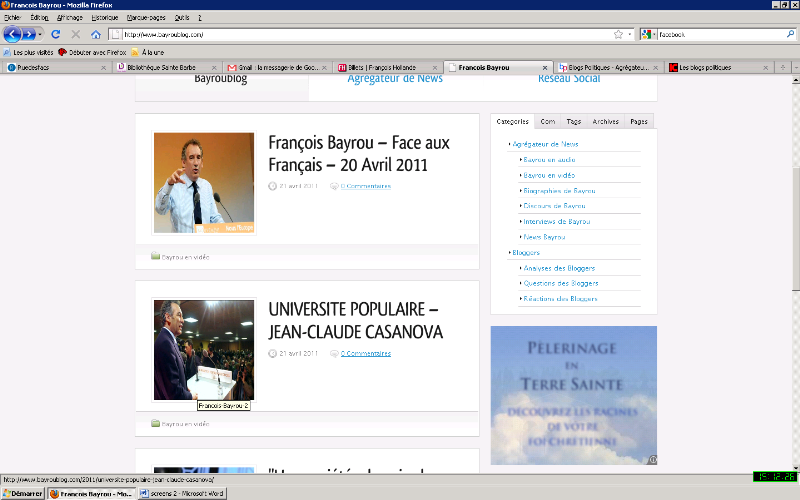Switch to Les blogs politiques browser tab
Screen dimensions: 800x500
[x=710, y=68]
